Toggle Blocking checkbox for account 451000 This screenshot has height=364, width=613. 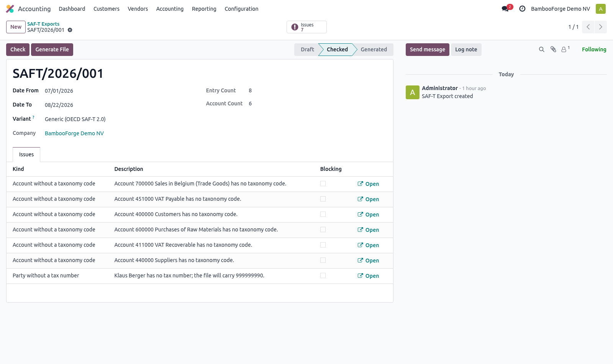tap(323, 199)
